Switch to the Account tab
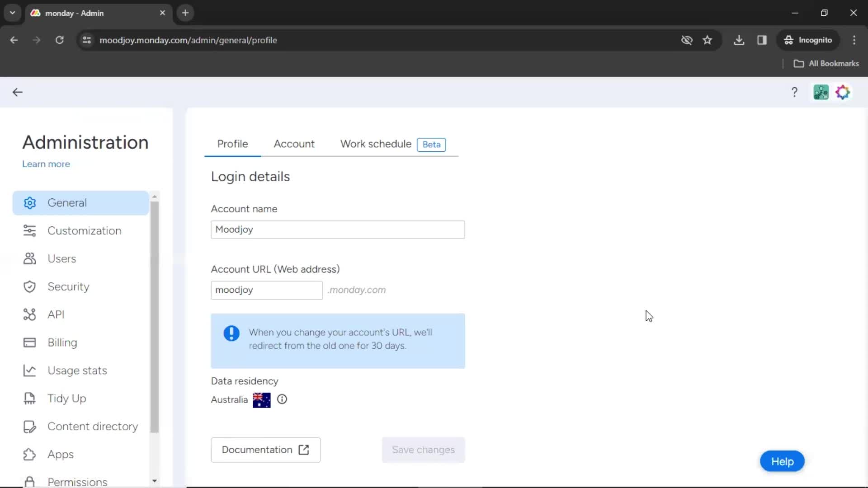Image resolution: width=868 pixels, height=488 pixels. [294, 144]
